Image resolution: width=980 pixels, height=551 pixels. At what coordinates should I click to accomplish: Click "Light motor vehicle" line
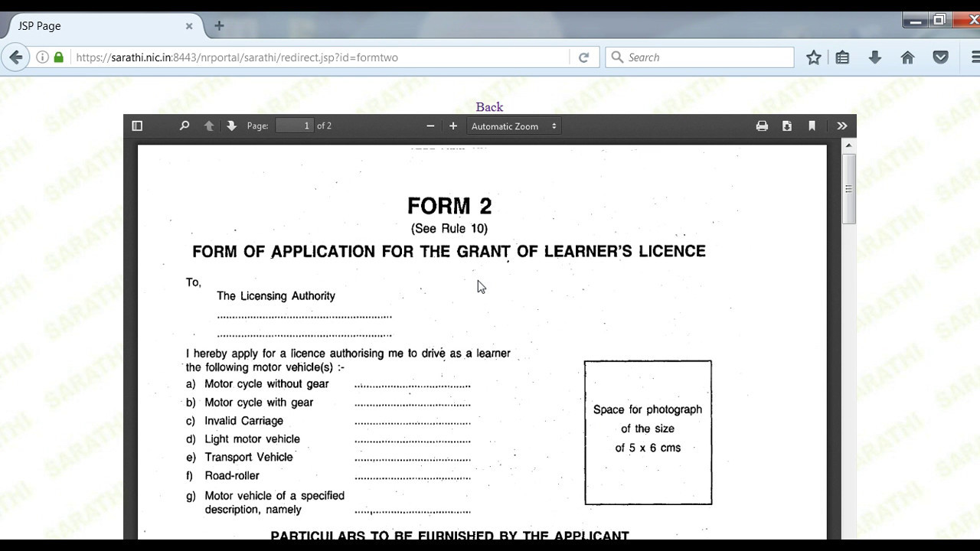coord(252,439)
